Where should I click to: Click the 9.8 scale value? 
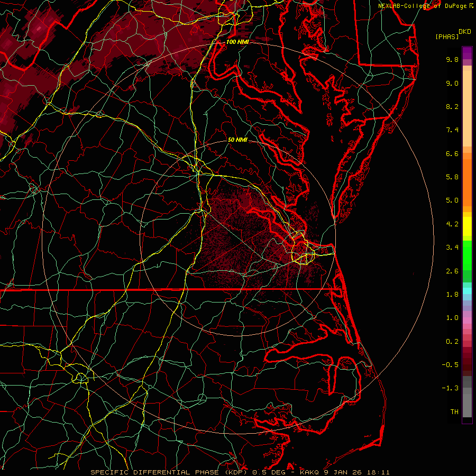pyautogui.click(x=452, y=59)
